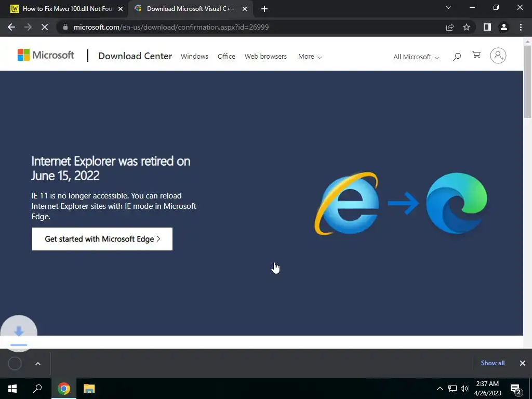The width and height of the screenshot is (532, 399).
Task: Click the Microsoft logo
Action: (46, 55)
